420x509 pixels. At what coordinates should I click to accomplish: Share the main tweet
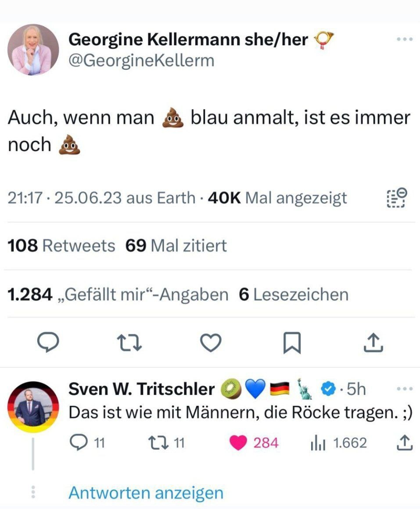pyautogui.click(x=374, y=343)
